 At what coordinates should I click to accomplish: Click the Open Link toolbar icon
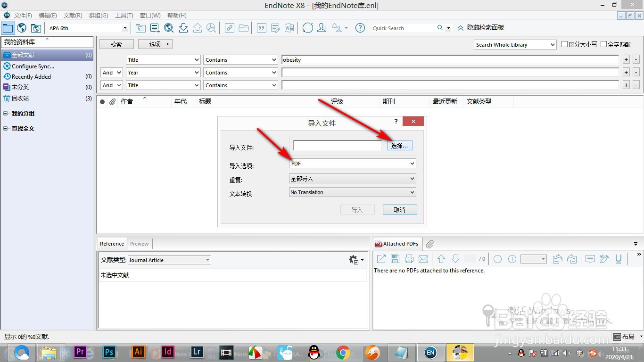tap(229, 28)
